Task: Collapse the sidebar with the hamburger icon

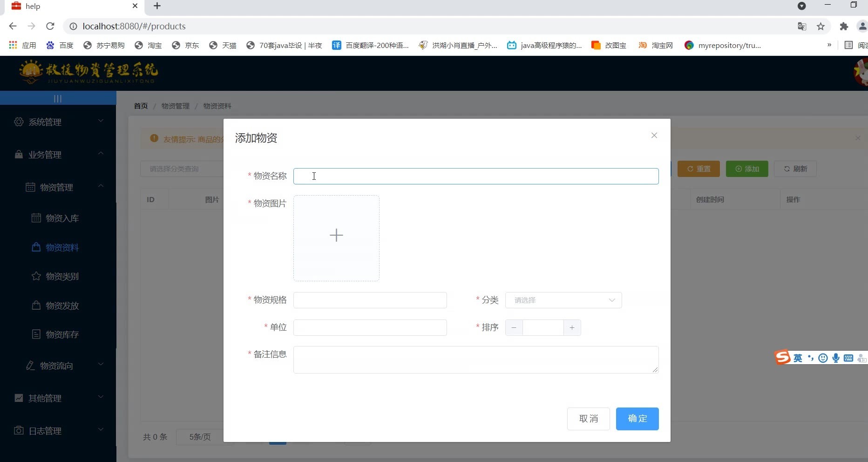Action: 58,98
